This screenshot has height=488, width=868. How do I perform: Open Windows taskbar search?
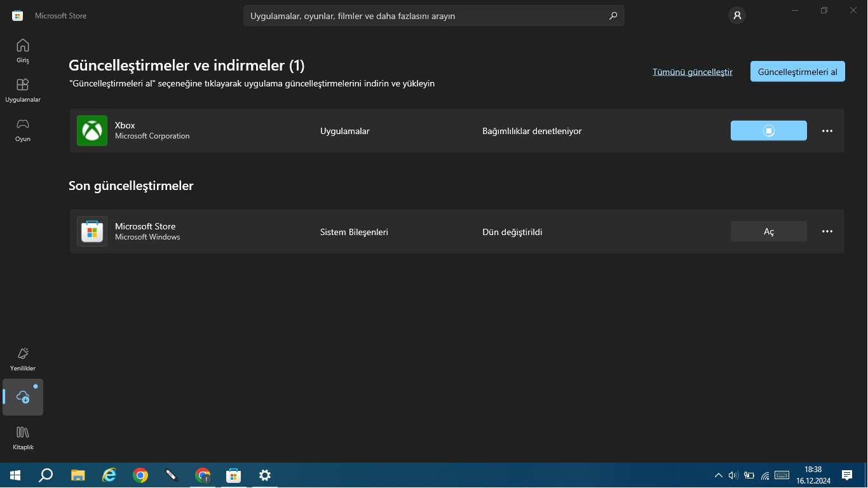coord(46,475)
